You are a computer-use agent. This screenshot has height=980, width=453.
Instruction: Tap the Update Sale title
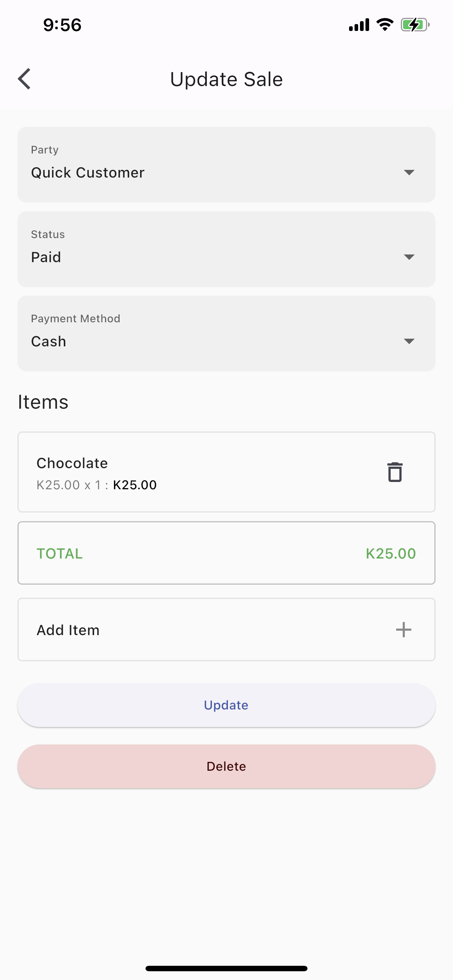click(226, 79)
